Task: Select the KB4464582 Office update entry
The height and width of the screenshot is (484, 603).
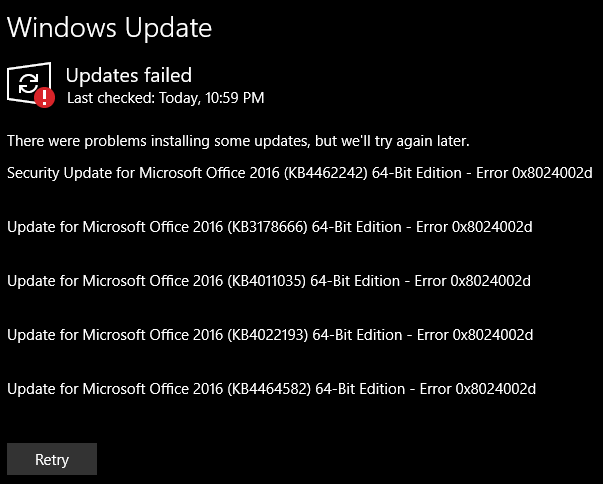Action: tap(272, 389)
